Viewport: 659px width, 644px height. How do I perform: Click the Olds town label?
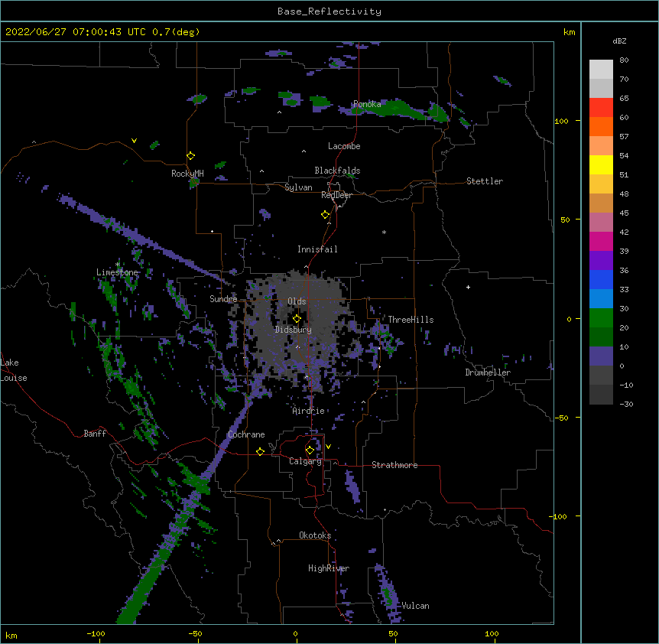coord(297,301)
